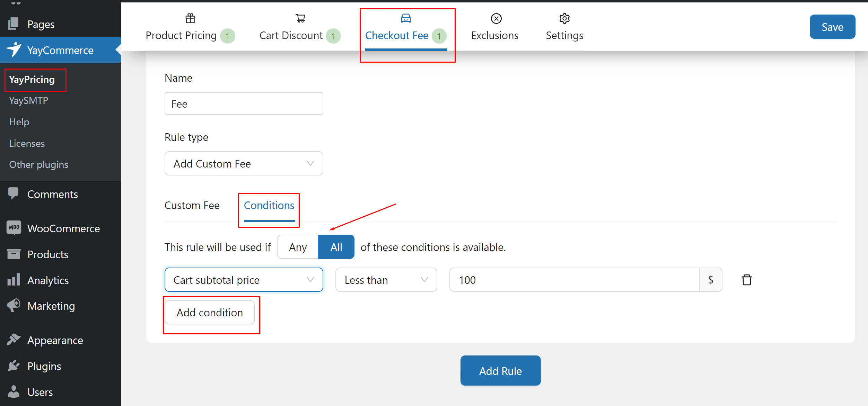Open the Less than comparison dropdown
The image size is (868, 406).
point(386,280)
